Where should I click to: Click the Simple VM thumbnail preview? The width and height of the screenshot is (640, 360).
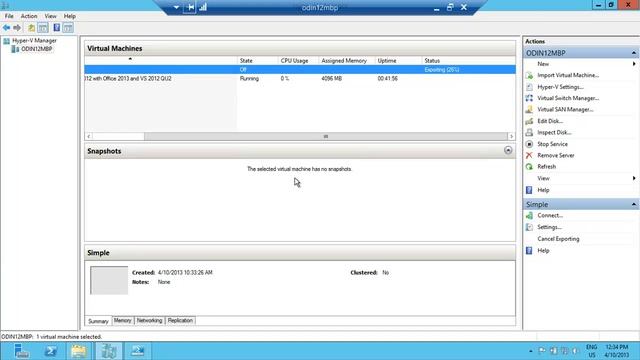pos(109,280)
